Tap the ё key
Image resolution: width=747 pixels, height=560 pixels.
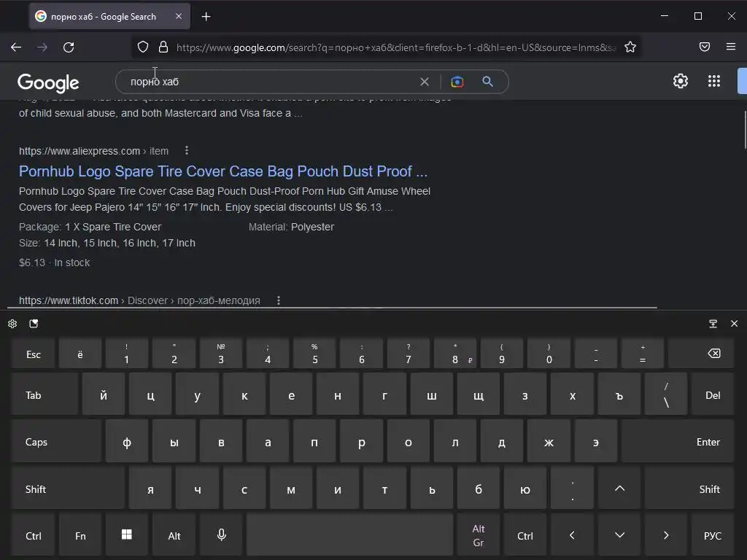(80, 354)
